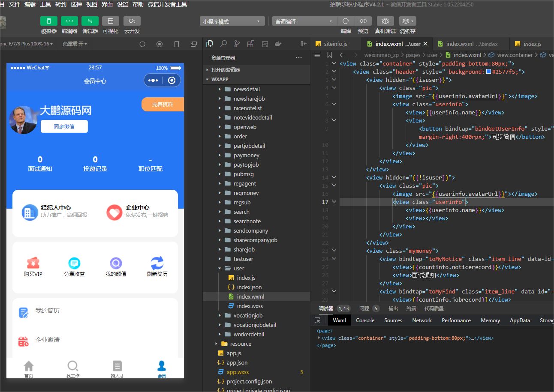Open the cloud development (云开发) tool

(x=132, y=21)
